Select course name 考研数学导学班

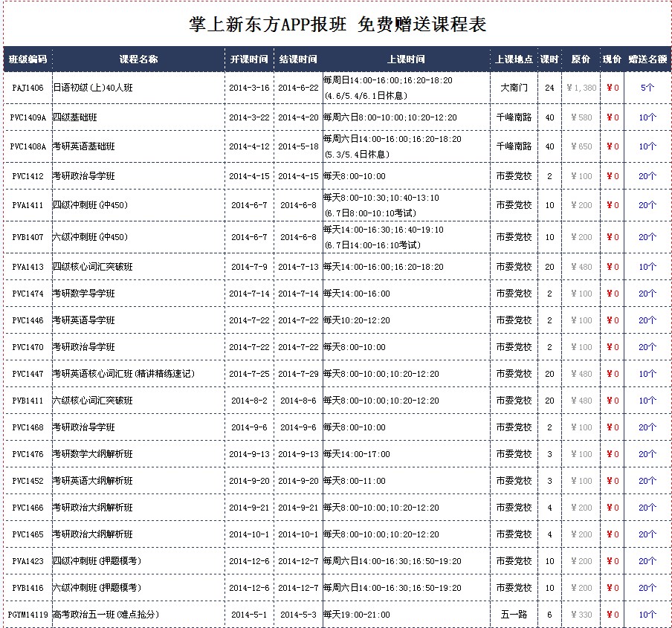(x=83, y=294)
